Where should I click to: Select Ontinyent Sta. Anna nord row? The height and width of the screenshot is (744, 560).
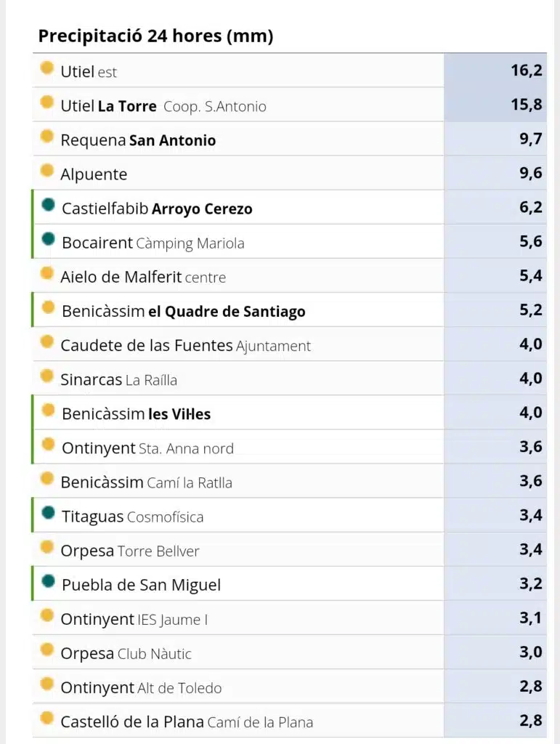[x=289, y=447]
